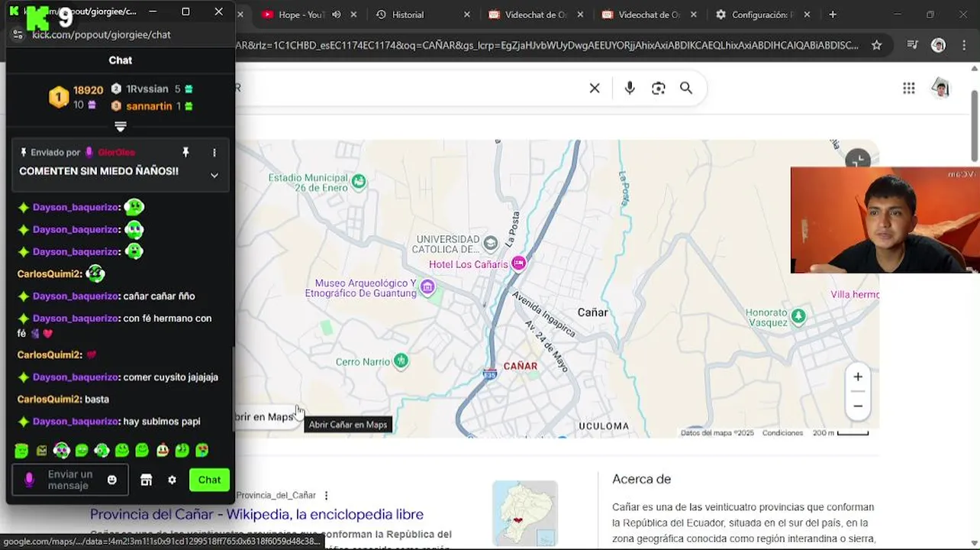Clear the Google search box with the X
980x550 pixels.
tap(595, 88)
